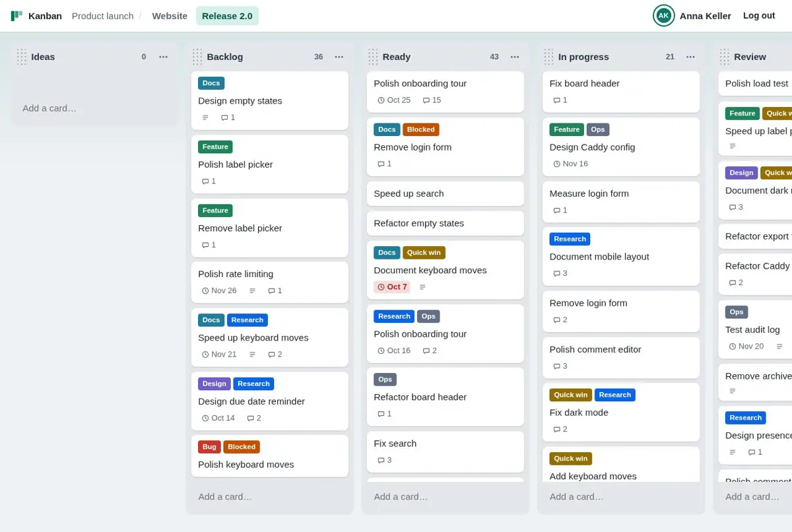Image resolution: width=792 pixels, height=532 pixels.
Task: Open comments icon on Fix board header card
Action: (556, 100)
